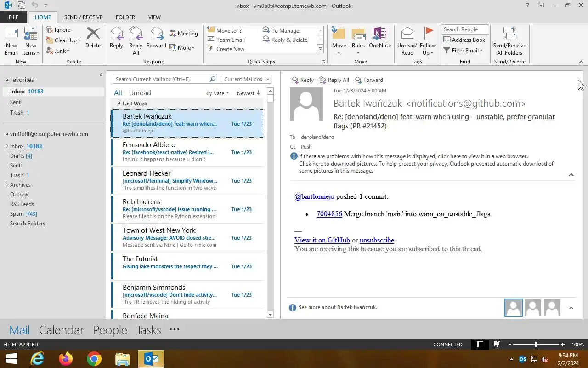
Task: Send message to OneNote
Action: (380, 38)
